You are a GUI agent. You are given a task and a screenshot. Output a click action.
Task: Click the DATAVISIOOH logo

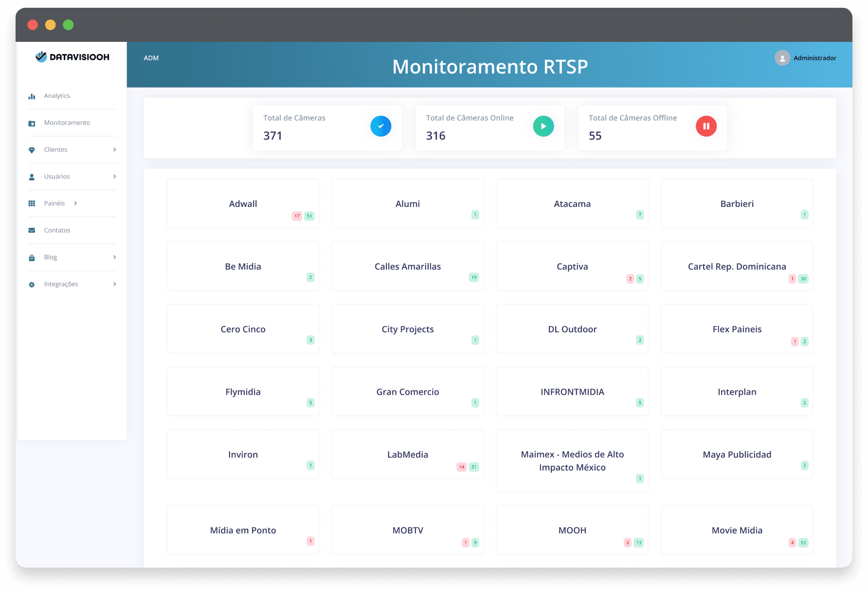coord(72,57)
